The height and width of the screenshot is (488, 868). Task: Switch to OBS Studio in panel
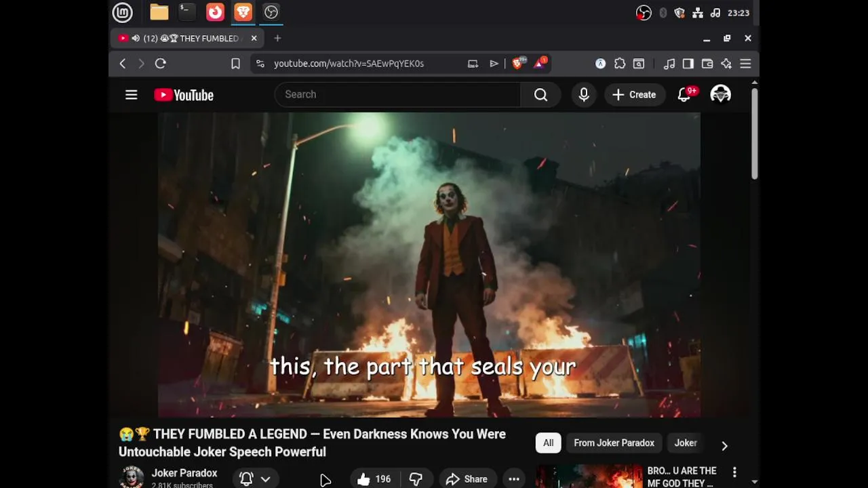click(x=271, y=12)
